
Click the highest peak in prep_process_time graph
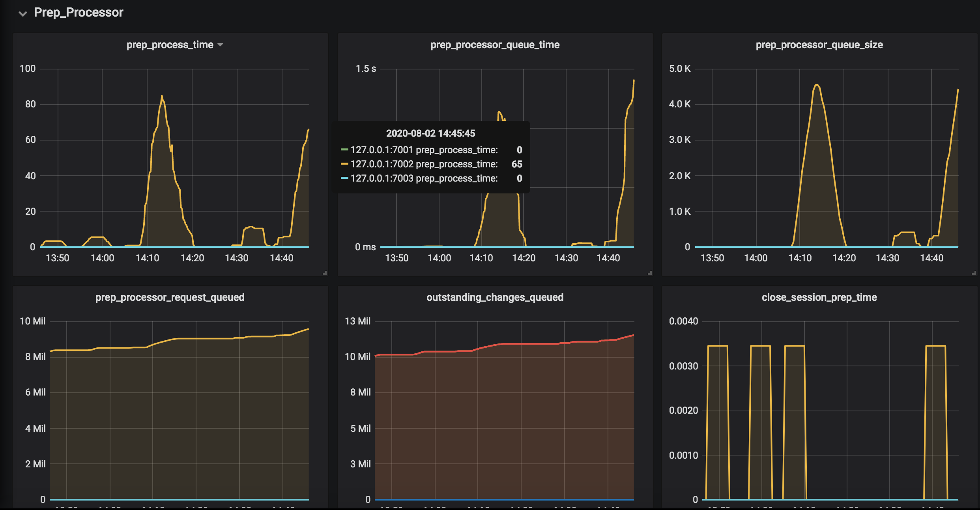tap(162, 96)
